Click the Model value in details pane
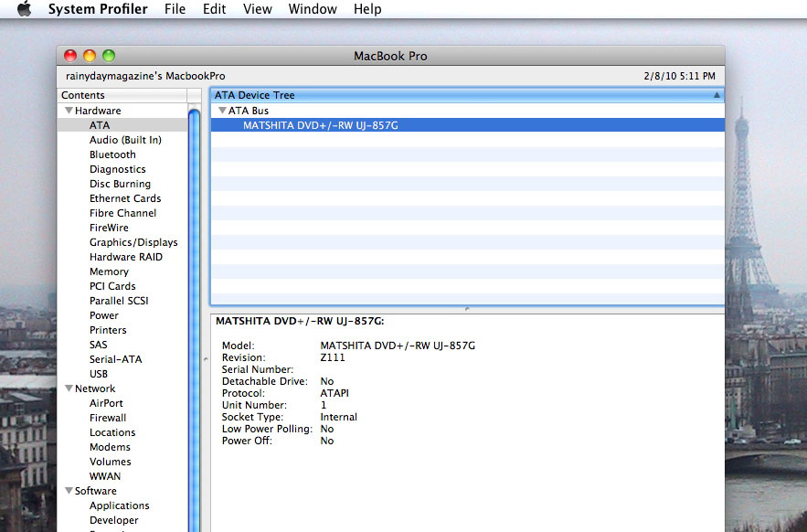 click(x=398, y=346)
